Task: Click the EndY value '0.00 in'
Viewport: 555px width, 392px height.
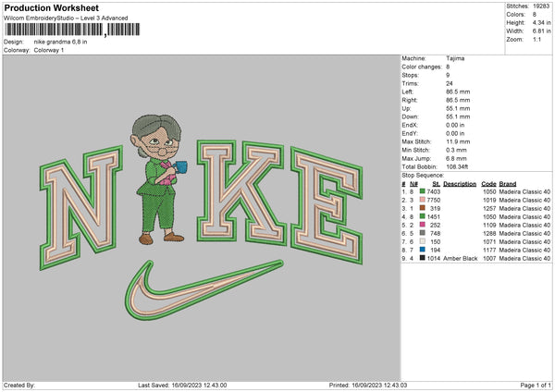Action: [x=457, y=133]
